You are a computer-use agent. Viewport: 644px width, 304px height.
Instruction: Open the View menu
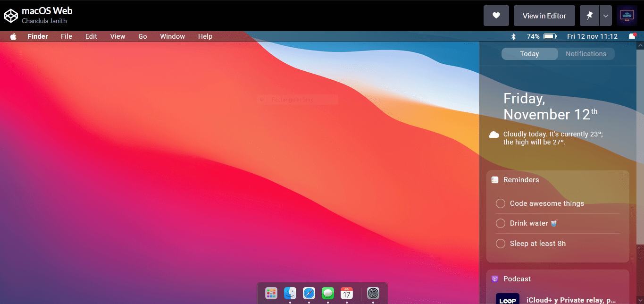(117, 36)
